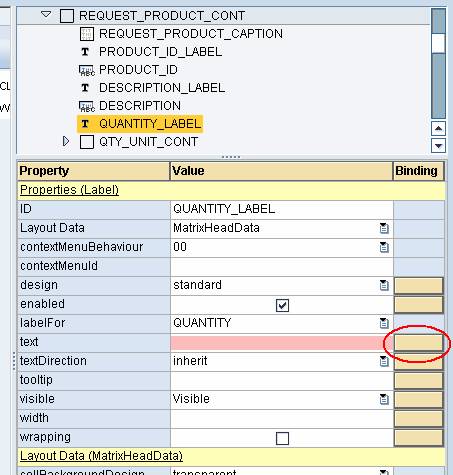Uncheck the enabled property checkbox
453x475 pixels.
coord(282,305)
